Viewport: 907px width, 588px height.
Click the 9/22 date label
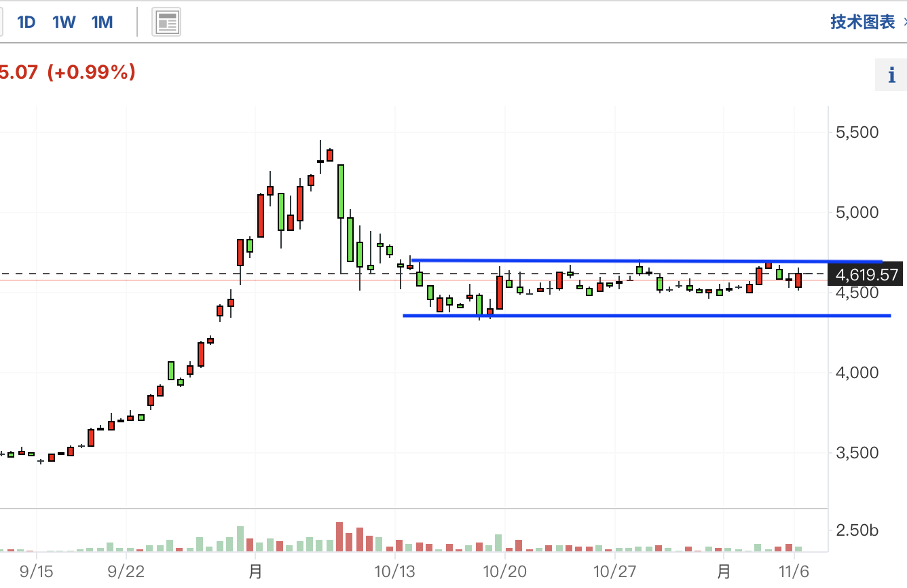[126, 572]
